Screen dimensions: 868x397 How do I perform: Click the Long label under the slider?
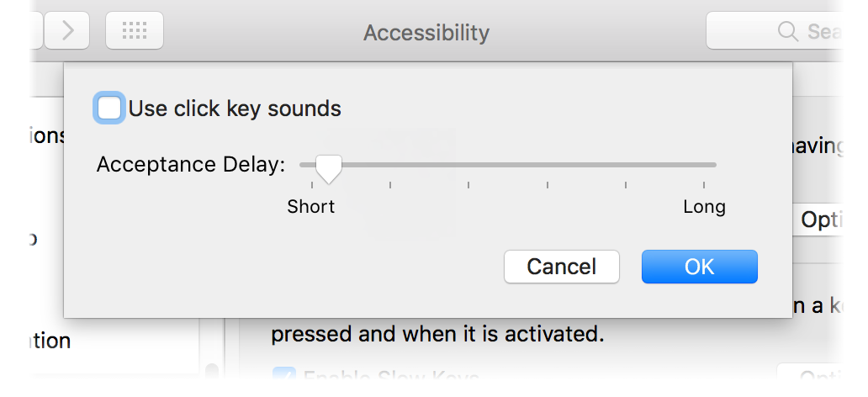[704, 207]
